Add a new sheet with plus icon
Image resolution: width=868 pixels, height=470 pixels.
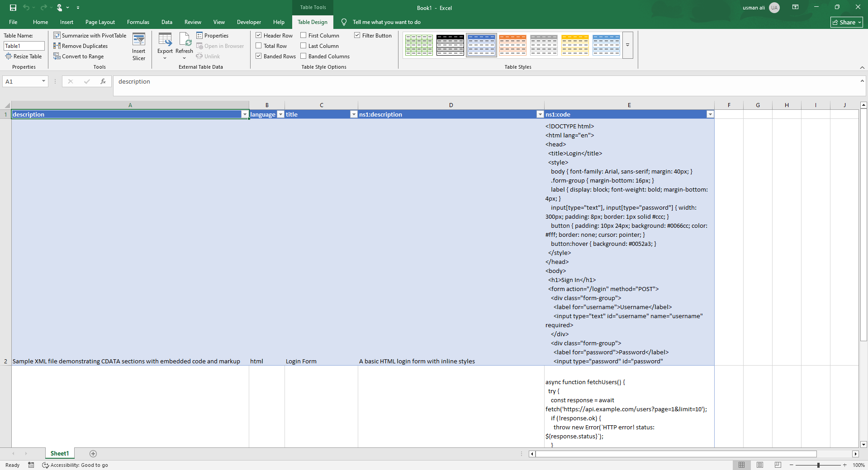93,454
